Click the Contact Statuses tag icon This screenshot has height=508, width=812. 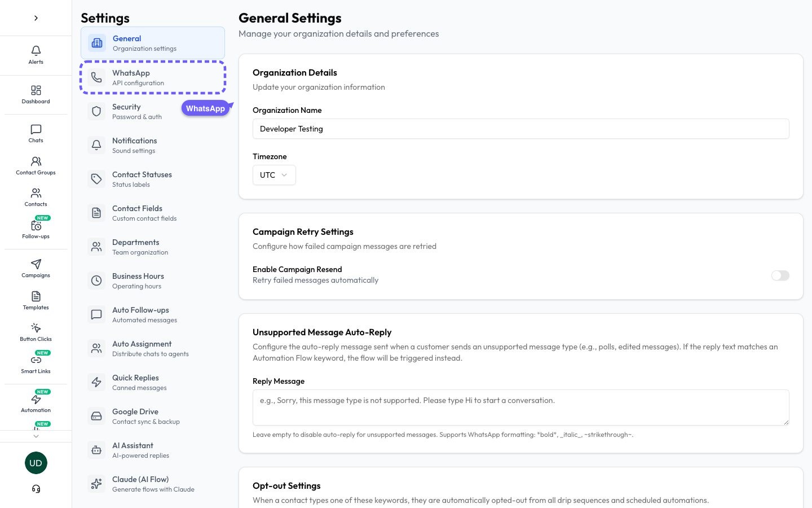(x=96, y=179)
